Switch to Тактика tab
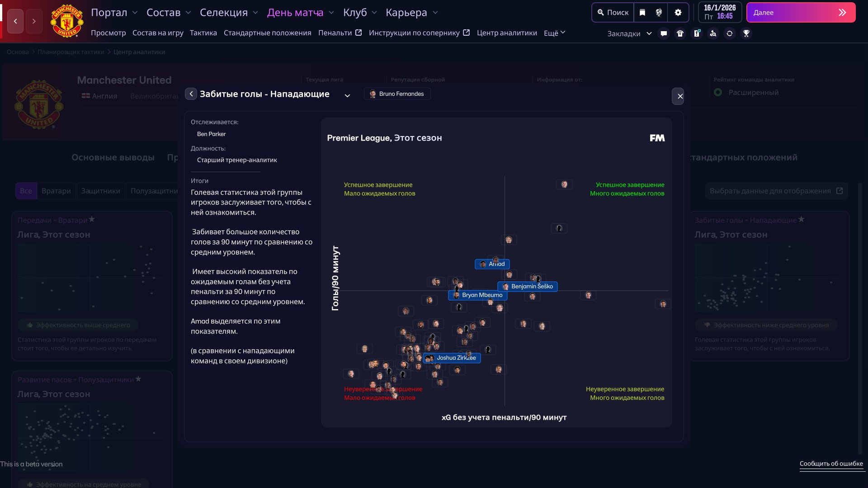This screenshot has height=488, width=868. [x=203, y=33]
